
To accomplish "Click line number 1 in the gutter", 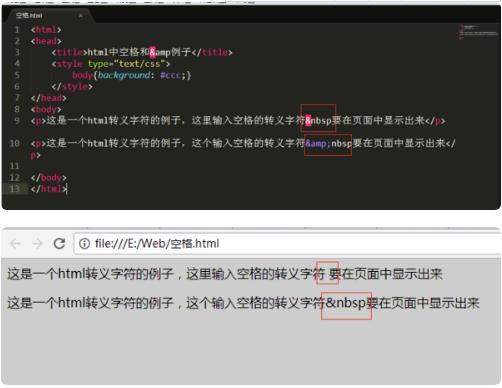I will pyautogui.click(x=17, y=30).
